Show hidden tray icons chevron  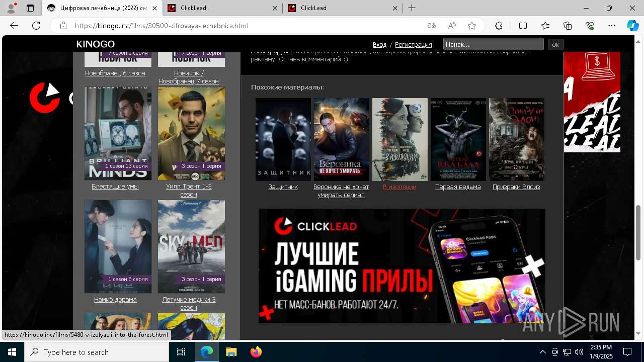pos(542,352)
